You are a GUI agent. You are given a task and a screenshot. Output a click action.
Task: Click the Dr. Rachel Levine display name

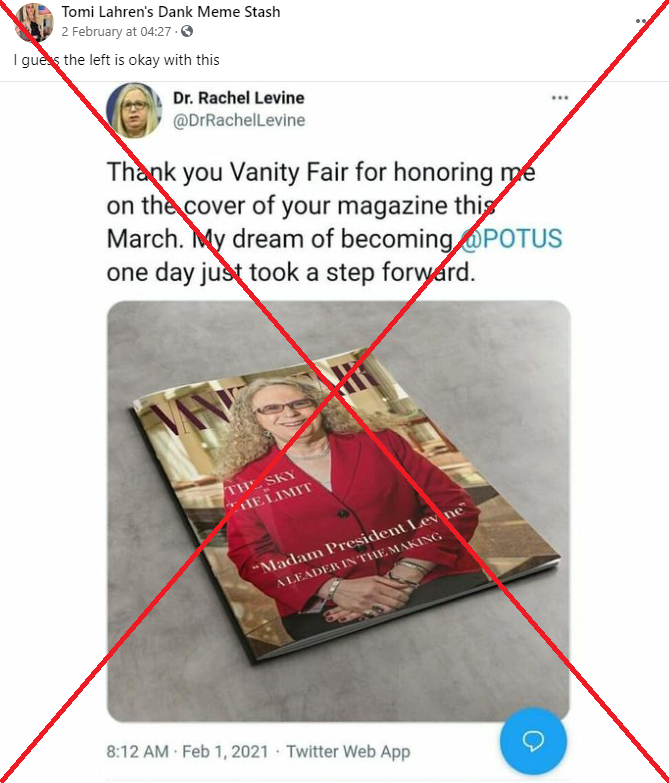tap(239, 98)
